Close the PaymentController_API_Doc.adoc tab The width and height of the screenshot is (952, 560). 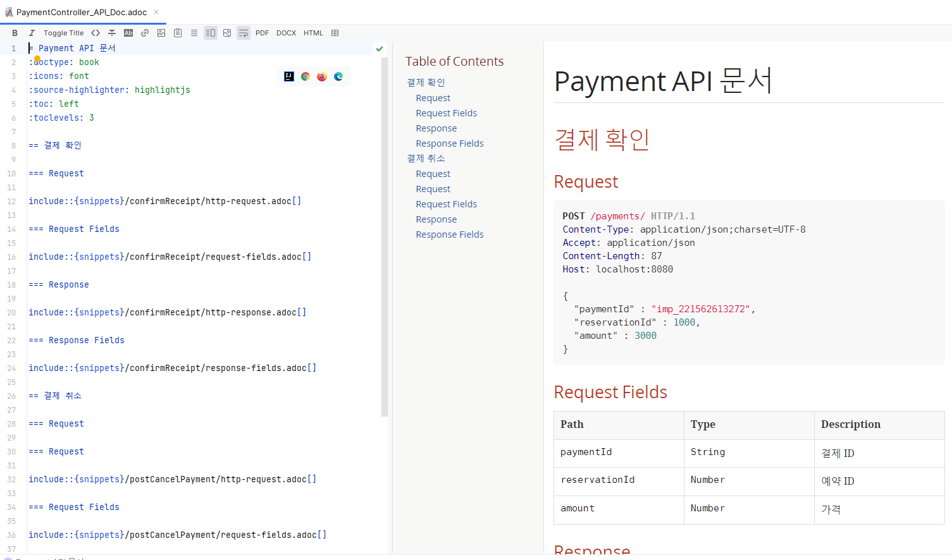[x=156, y=12]
